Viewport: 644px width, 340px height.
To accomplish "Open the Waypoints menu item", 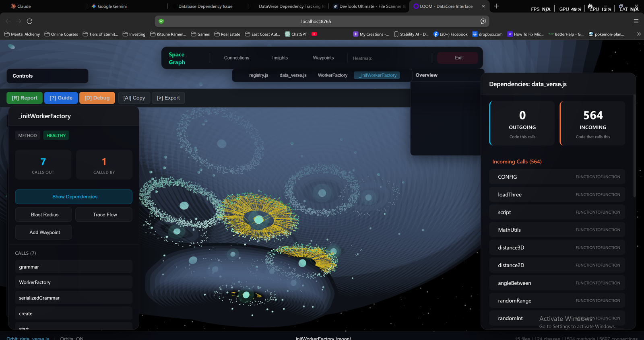I will (323, 58).
